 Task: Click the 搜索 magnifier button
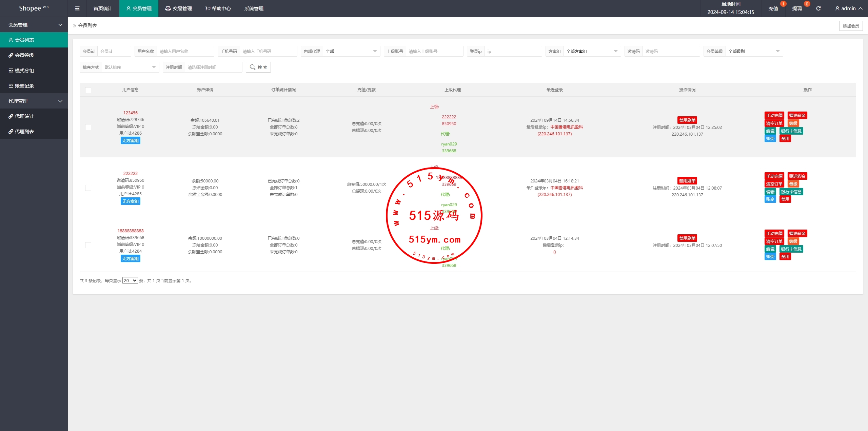pyautogui.click(x=258, y=67)
